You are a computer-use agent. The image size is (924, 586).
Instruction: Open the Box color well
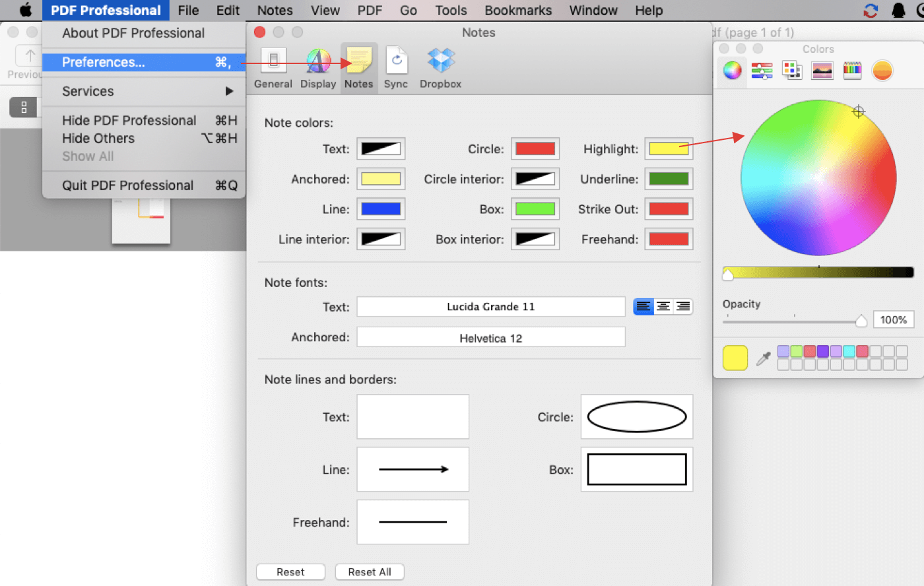tap(535, 209)
